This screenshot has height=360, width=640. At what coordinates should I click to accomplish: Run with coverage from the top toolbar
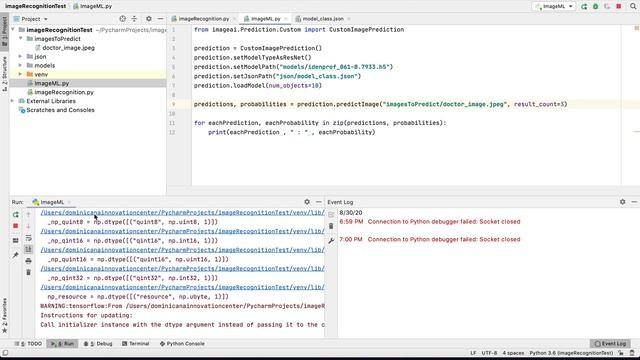click(607, 7)
